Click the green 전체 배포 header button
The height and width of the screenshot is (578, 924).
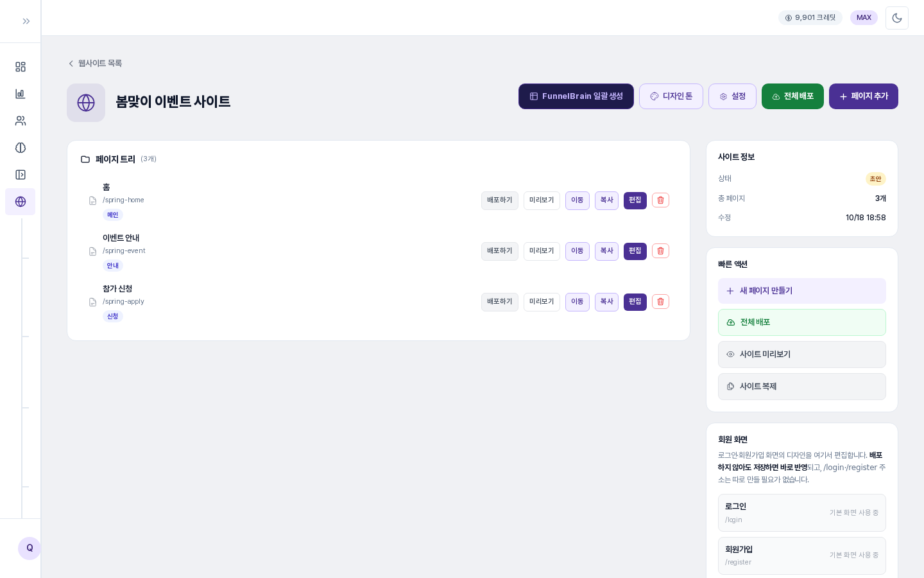point(792,96)
